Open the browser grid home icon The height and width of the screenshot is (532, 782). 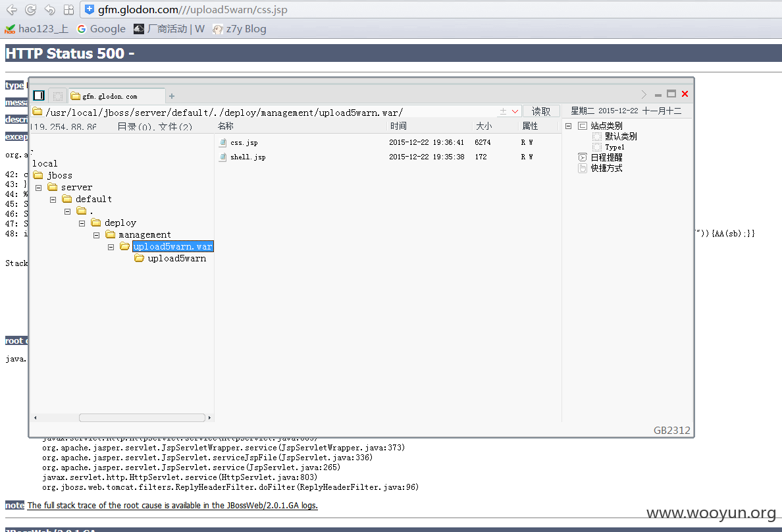tap(69, 9)
